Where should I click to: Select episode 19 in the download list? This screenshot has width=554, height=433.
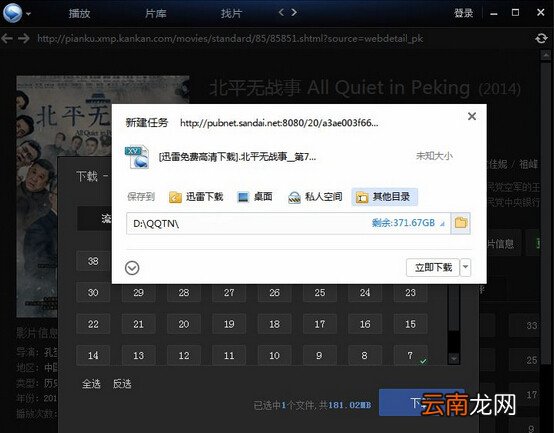click(x=229, y=324)
